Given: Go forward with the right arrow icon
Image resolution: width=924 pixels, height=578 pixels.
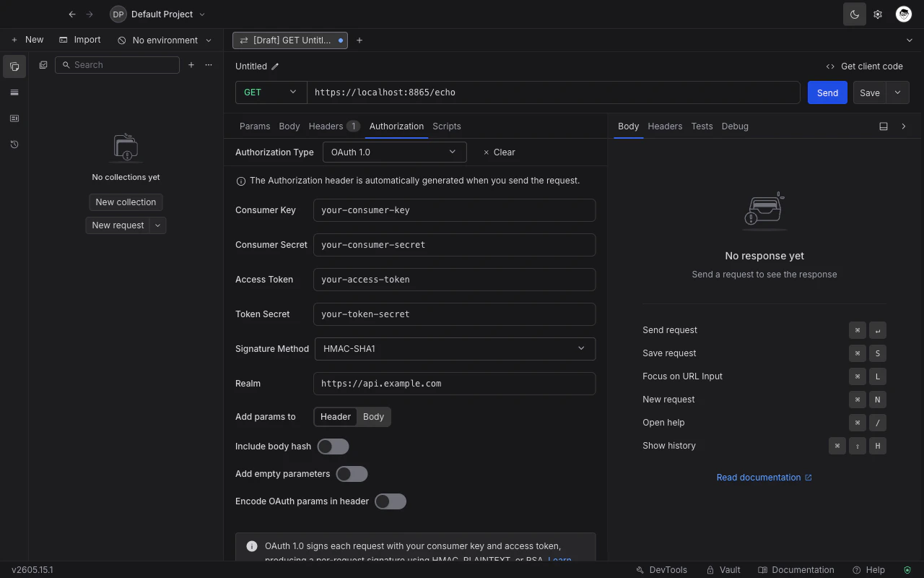Looking at the screenshot, I should click(x=90, y=14).
